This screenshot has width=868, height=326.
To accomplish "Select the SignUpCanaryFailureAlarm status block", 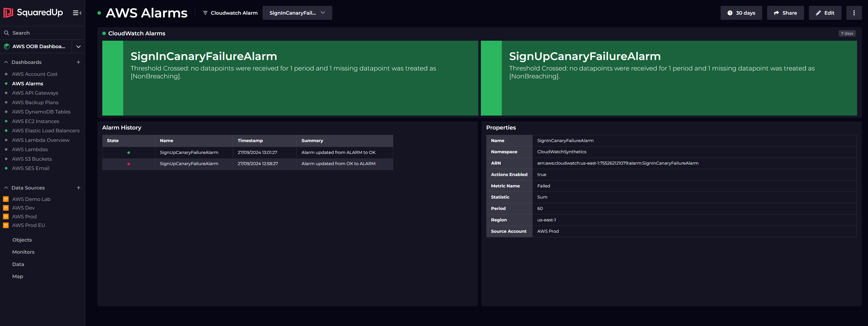I will [x=668, y=78].
